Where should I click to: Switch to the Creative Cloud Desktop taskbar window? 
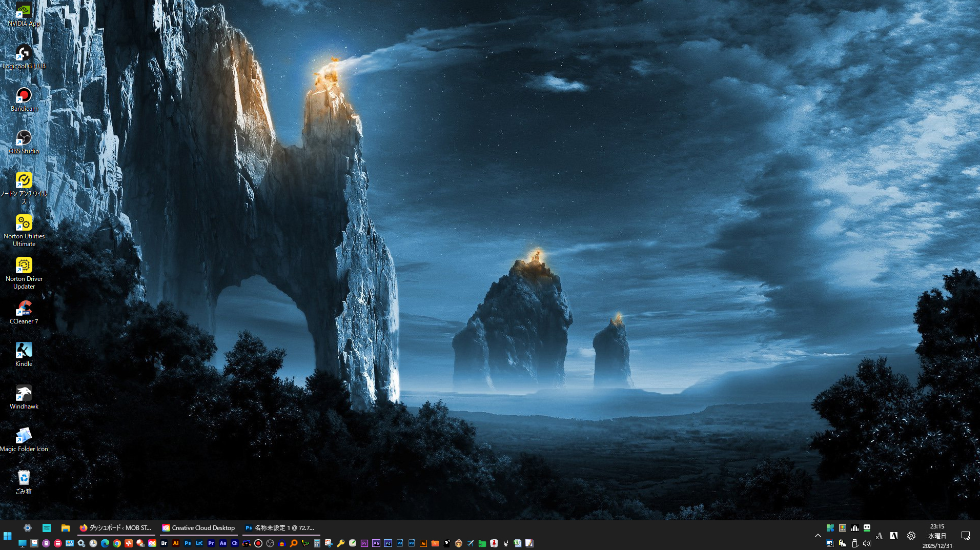pyautogui.click(x=198, y=528)
